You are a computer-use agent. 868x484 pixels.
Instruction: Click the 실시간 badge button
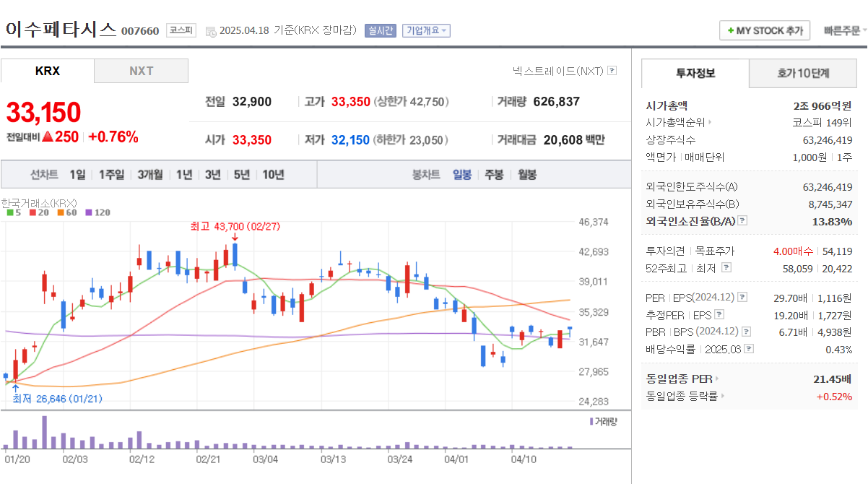(381, 30)
